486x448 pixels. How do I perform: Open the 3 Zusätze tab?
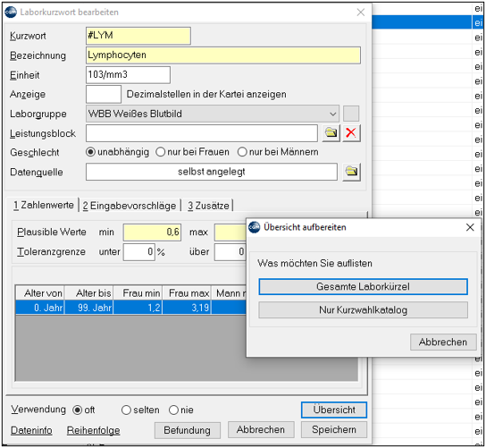208,206
